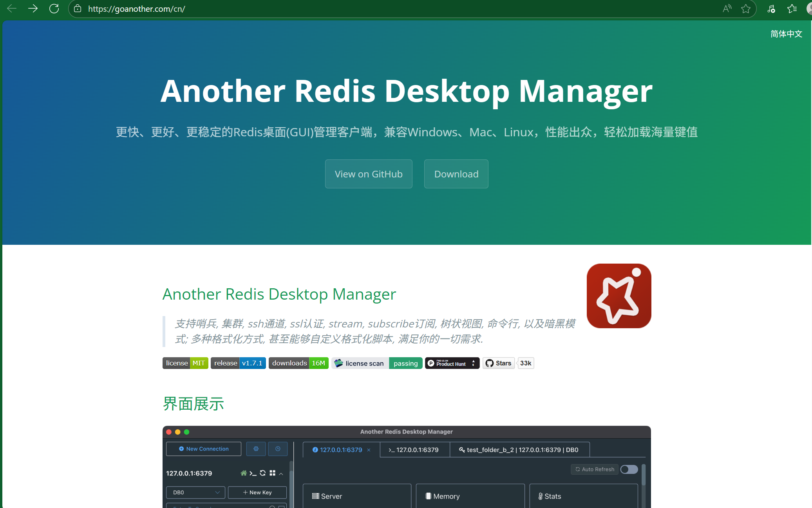812x508 pixels.
Task: Click the terminal icon next to 127.0.0.1:6379 connection
Action: (253, 473)
